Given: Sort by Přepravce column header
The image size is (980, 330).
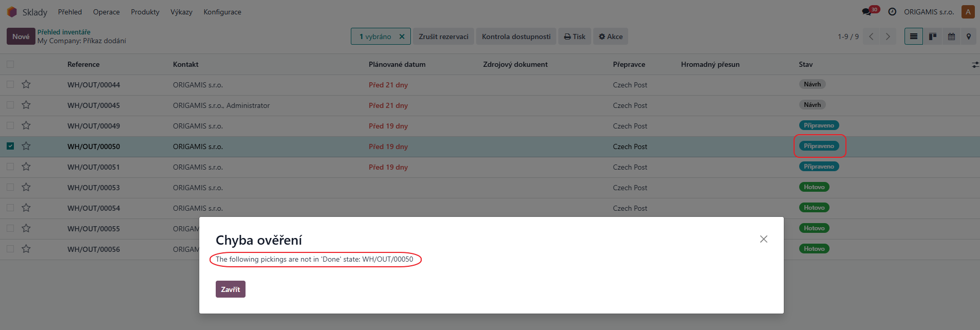Looking at the screenshot, I should click(x=629, y=64).
